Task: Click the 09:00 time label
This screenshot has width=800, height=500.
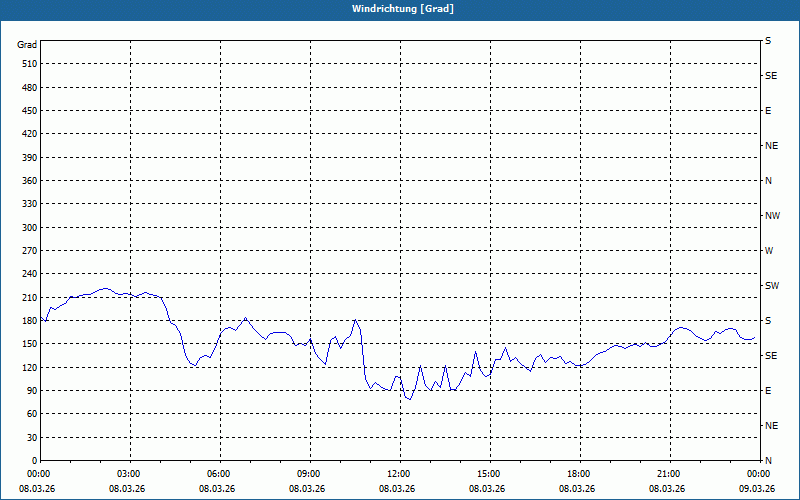Action: tap(307, 474)
